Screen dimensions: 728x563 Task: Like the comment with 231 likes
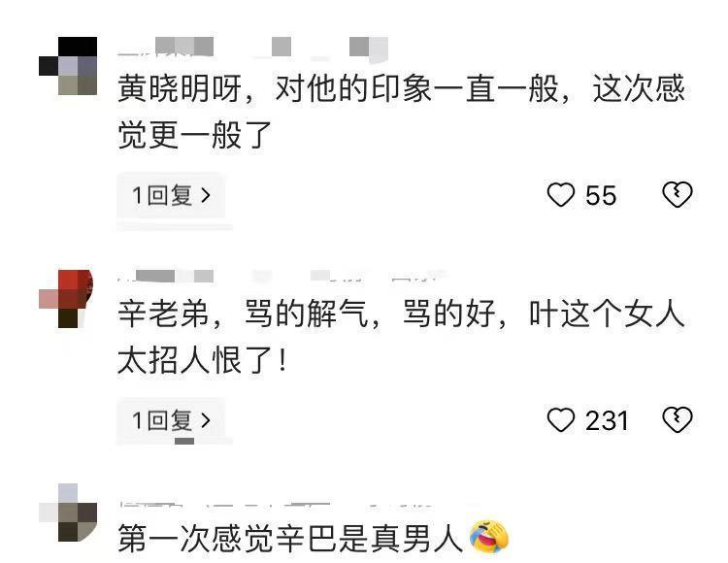pyautogui.click(x=561, y=420)
